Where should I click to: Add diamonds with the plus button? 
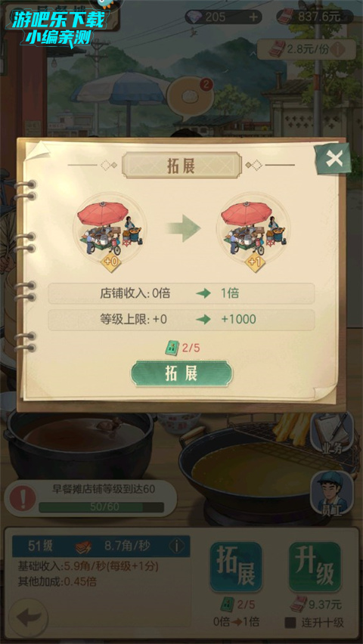(253, 17)
